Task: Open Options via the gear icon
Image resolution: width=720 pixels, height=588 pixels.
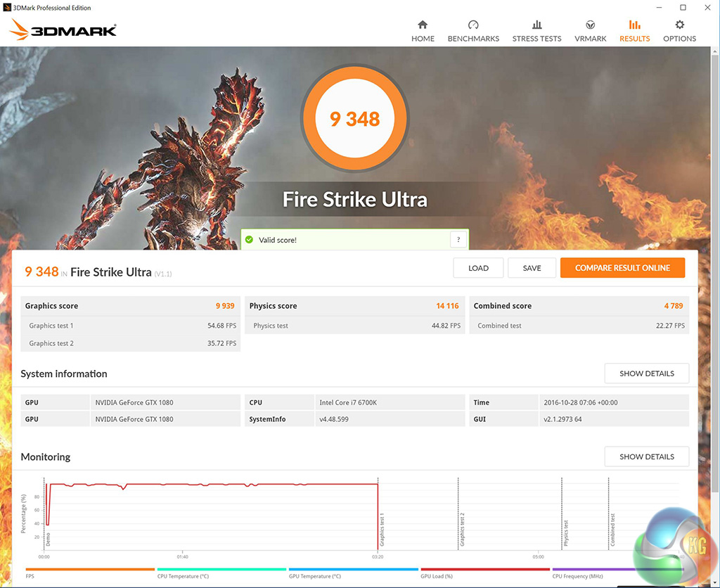Action: (680, 25)
